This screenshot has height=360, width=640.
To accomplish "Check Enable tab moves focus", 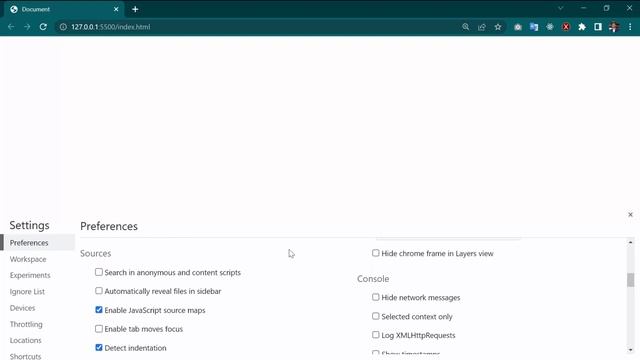I will point(99,329).
